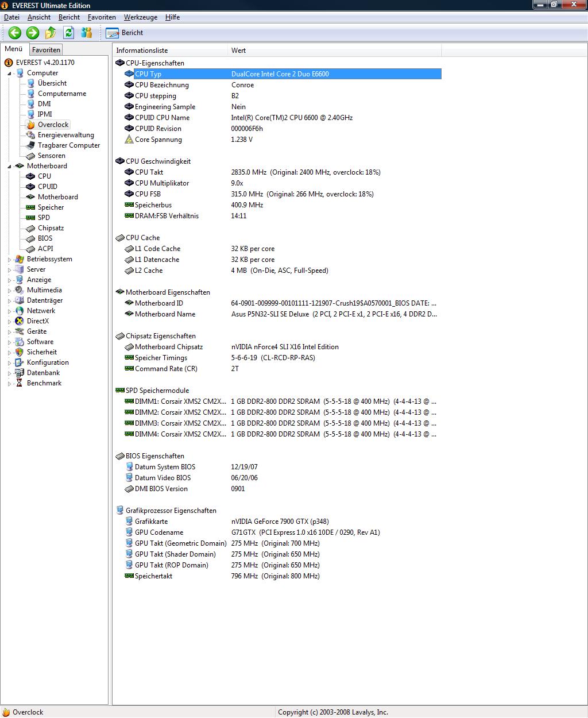Open the Bericht report toolbar button
The image size is (588, 718).
coord(125,33)
